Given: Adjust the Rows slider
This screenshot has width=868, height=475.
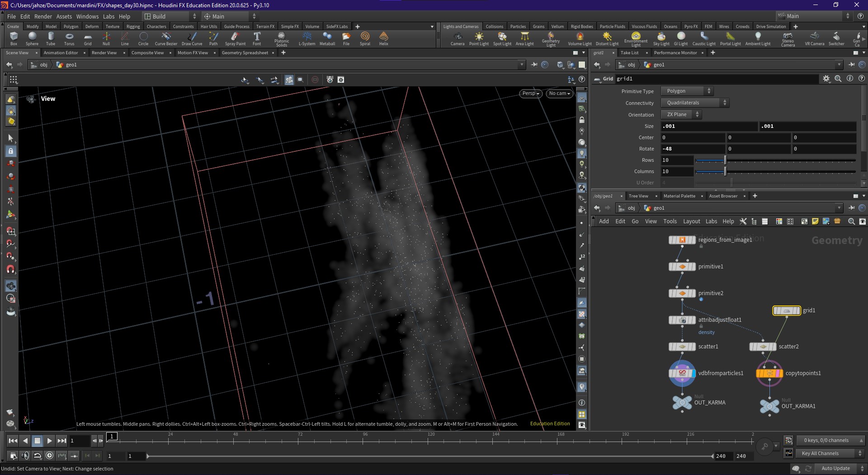Looking at the screenshot, I should click(x=775, y=160).
